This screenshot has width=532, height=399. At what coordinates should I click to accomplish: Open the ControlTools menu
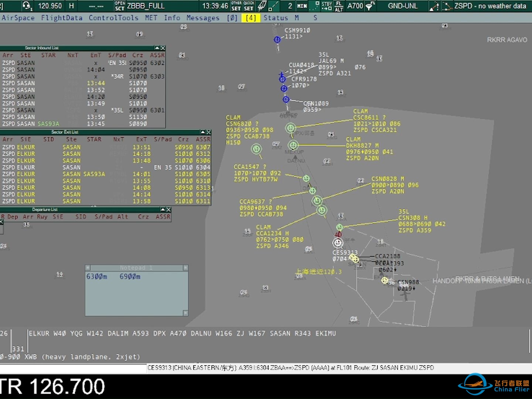click(x=113, y=18)
